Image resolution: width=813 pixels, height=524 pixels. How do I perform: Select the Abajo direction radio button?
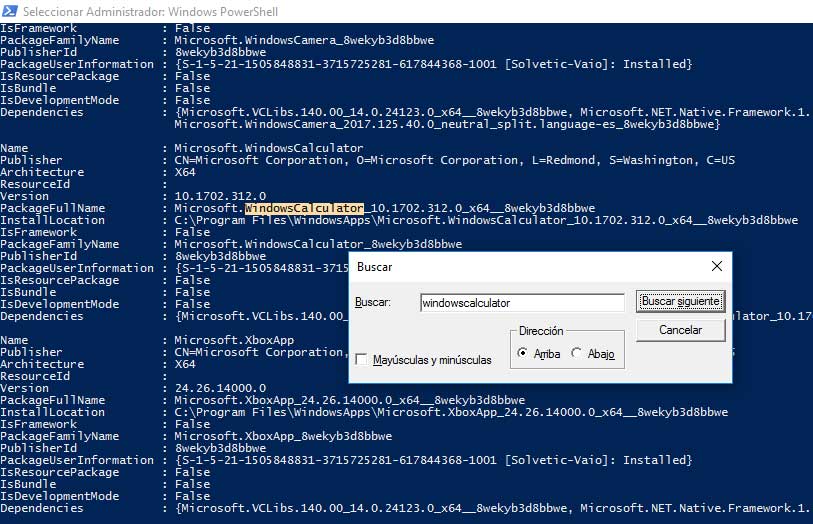click(x=576, y=353)
